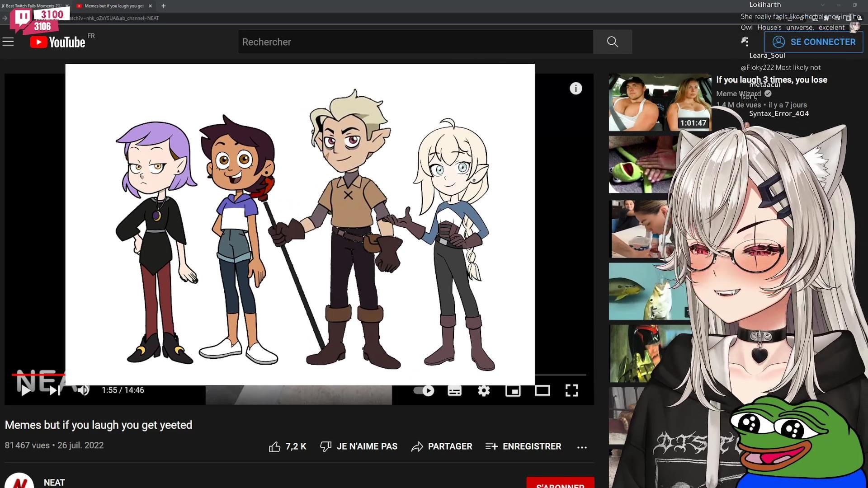Close the 'Memes but if you laugh' tab
Image resolution: width=868 pixels, height=488 pixels.
(x=151, y=6)
